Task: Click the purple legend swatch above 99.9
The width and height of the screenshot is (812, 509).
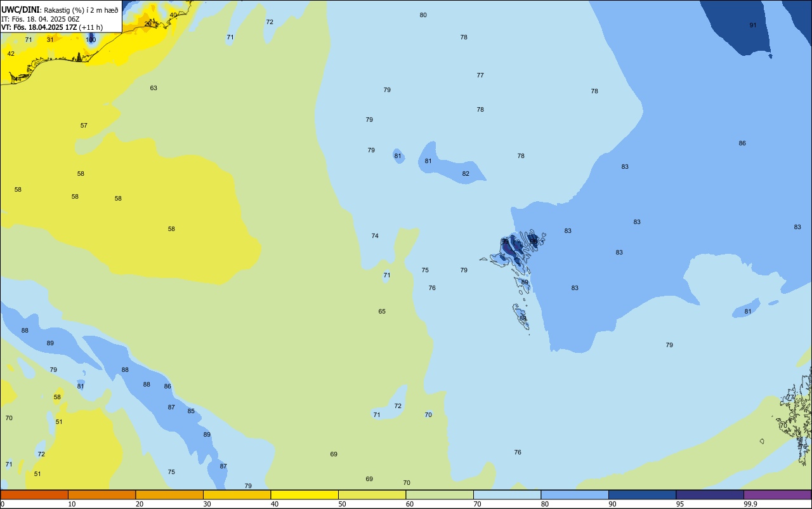Action: (x=777, y=494)
